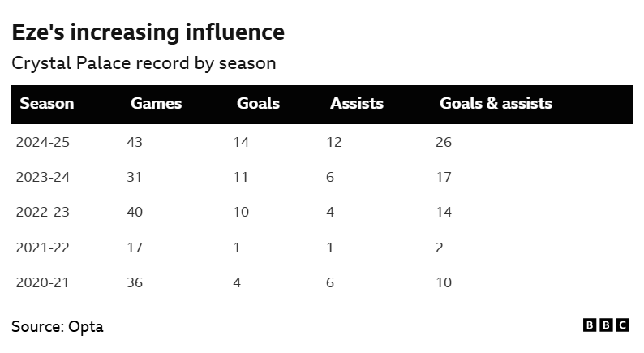Image resolution: width=644 pixels, height=353 pixels.
Task: Click the Assists column header
Action: (x=357, y=104)
